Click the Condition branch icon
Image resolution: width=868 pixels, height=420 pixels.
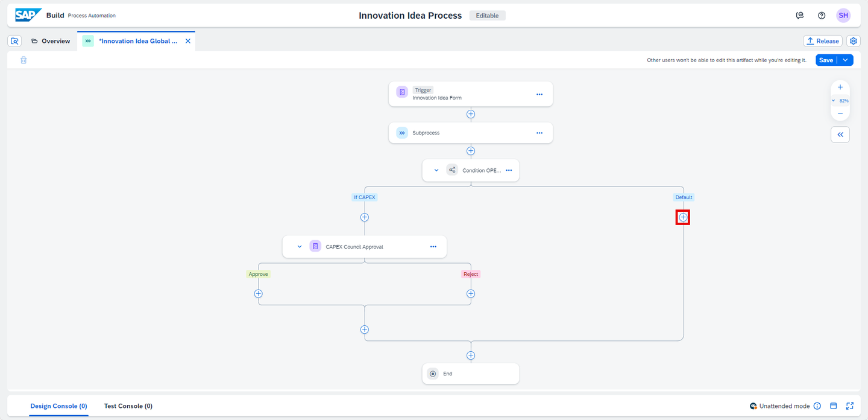pos(452,170)
